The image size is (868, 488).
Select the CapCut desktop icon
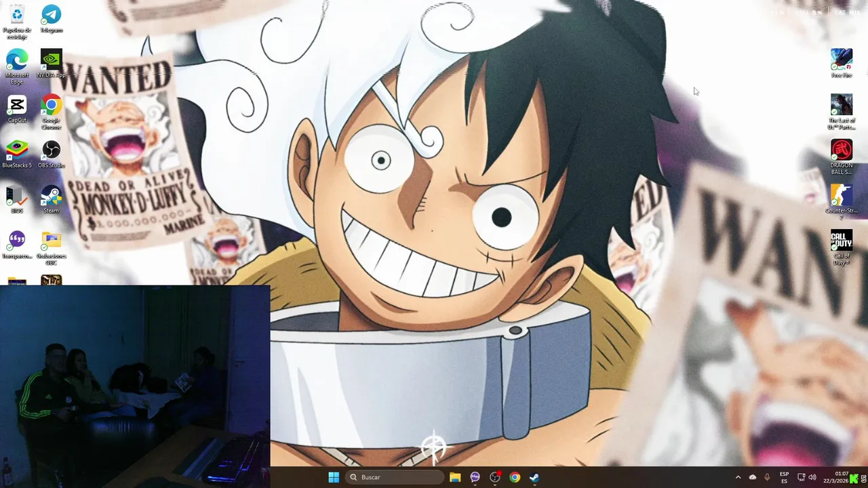click(17, 109)
